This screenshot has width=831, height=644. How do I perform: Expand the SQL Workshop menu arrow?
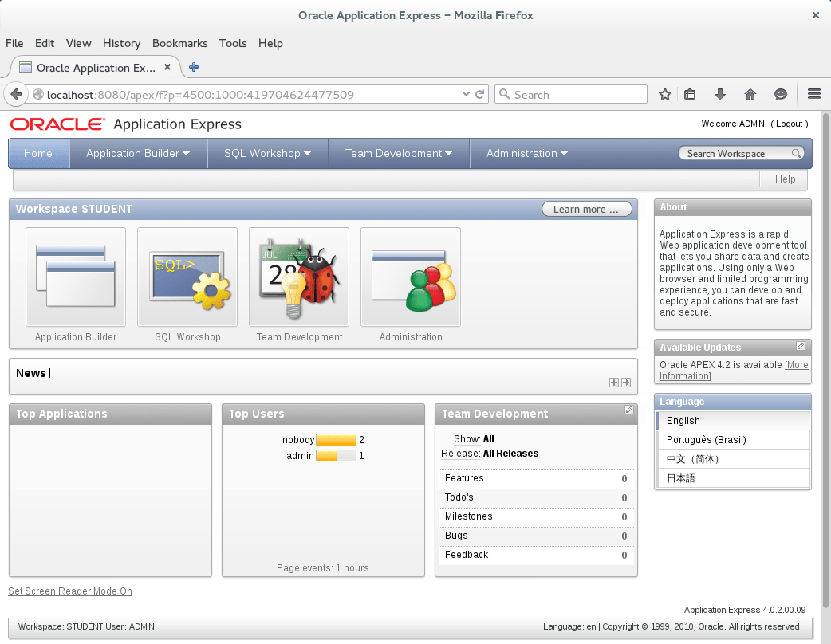tap(307, 153)
